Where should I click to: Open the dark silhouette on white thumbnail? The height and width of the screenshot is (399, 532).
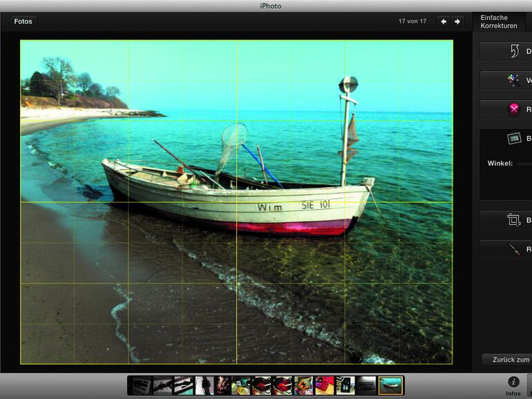pos(205,385)
